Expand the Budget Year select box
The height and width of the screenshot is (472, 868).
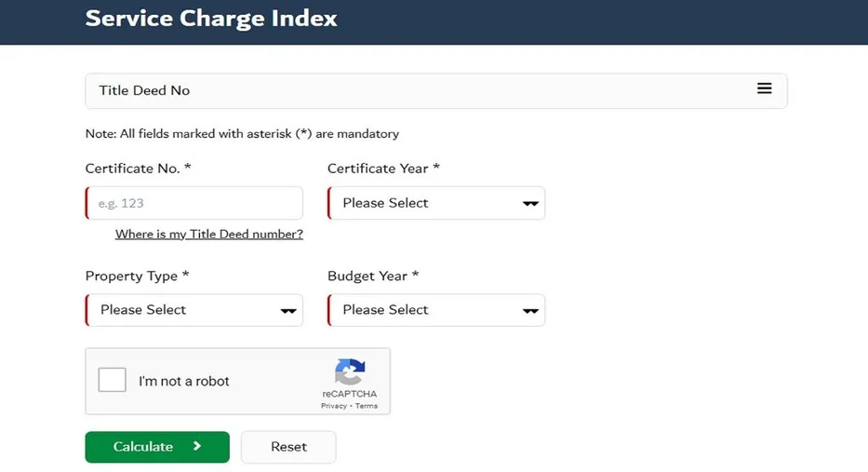[435, 310]
